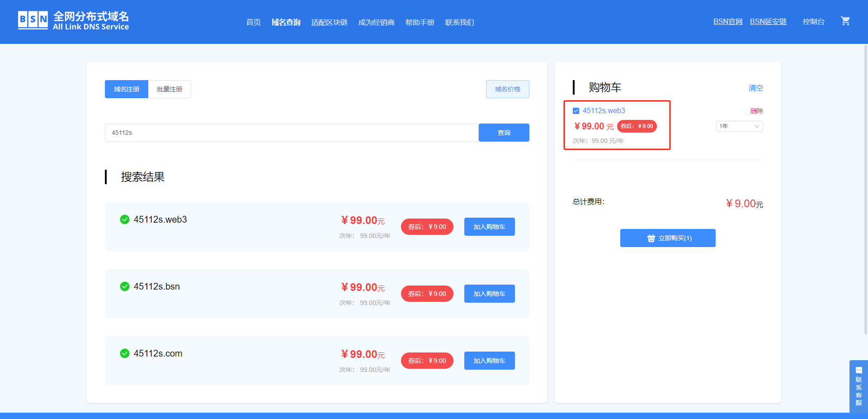Select the 域名注册 tab

pos(127,89)
